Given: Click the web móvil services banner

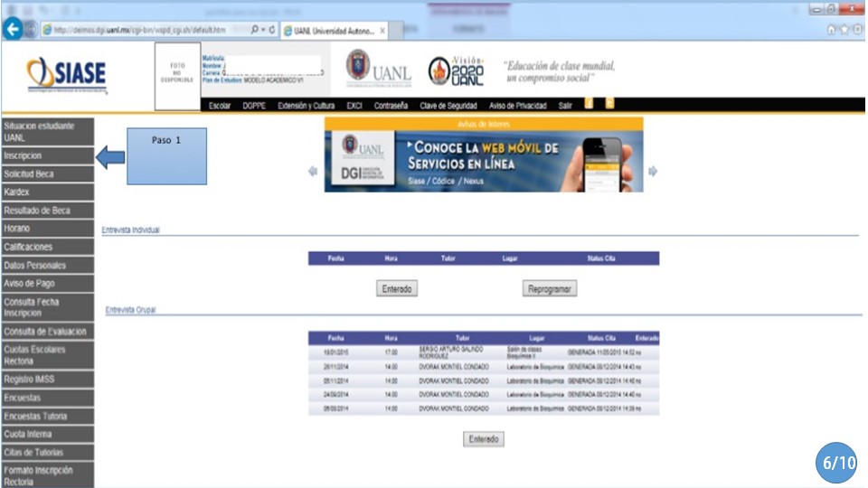Looking at the screenshot, I should [484, 162].
